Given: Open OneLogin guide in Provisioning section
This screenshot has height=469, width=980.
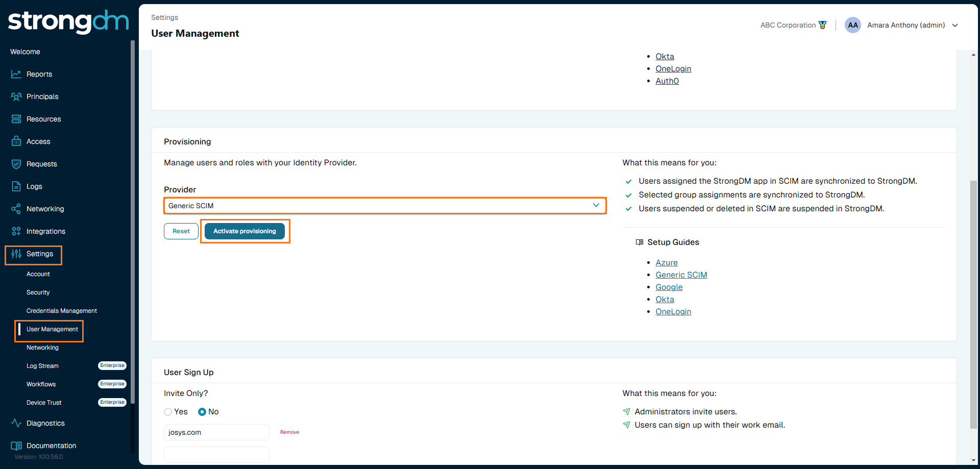Looking at the screenshot, I should pyautogui.click(x=673, y=312).
